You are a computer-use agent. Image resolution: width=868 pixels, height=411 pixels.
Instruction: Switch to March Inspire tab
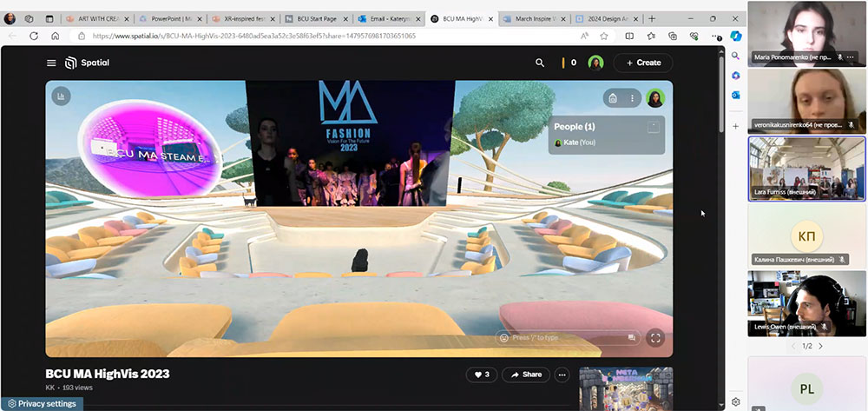(x=535, y=19)
